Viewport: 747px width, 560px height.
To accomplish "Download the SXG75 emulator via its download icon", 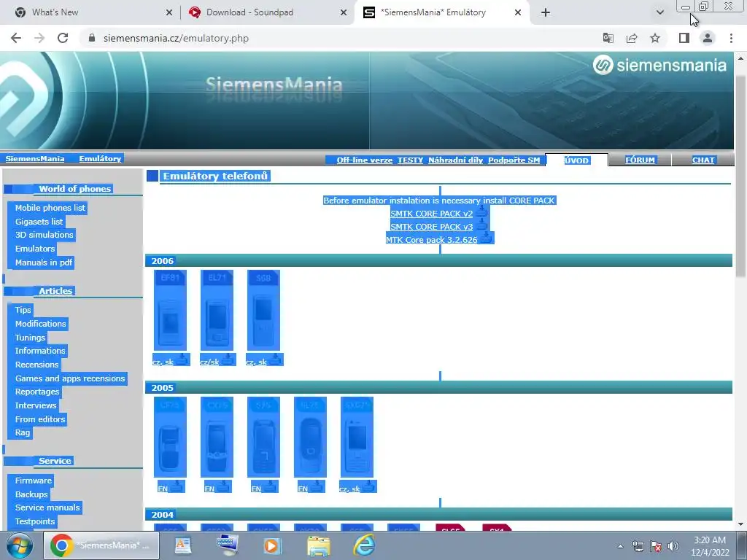I will point(368,486).
